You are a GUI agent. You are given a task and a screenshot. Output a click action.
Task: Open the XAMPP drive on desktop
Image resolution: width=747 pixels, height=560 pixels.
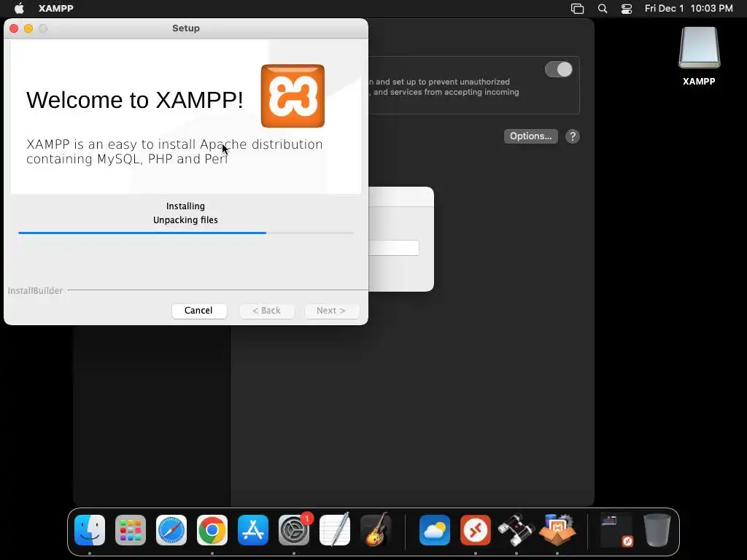(699, 56)
